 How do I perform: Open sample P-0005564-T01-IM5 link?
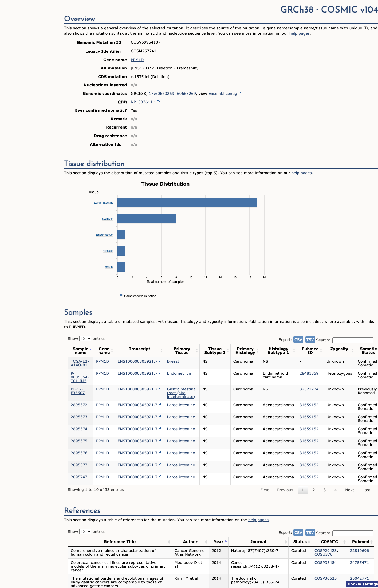80,377
